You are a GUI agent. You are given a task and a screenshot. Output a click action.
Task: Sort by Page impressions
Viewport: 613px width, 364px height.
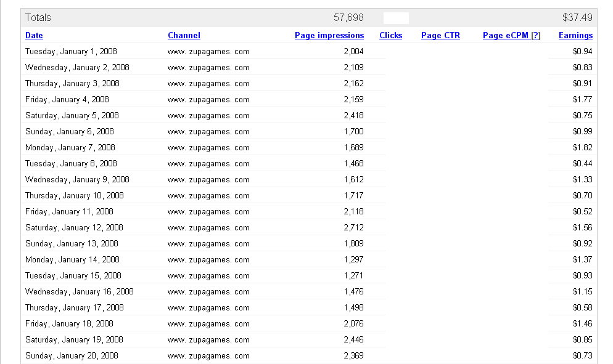coord(329,35)
